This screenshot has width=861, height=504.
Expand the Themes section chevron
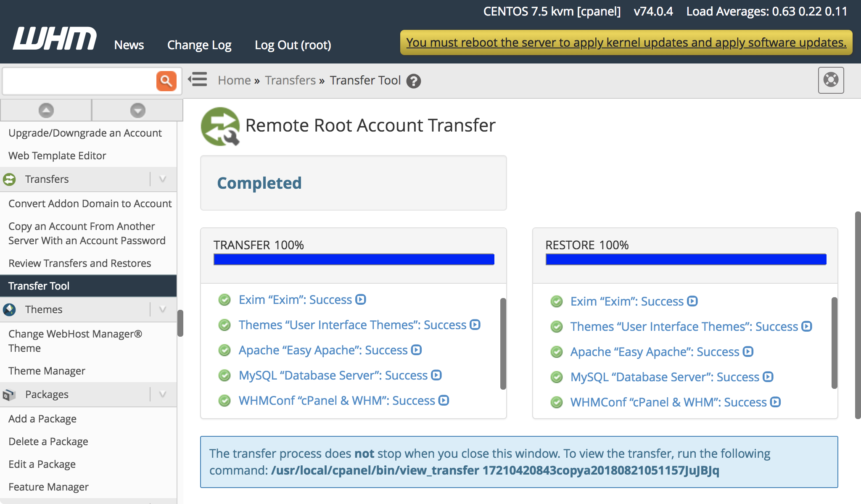162,309
